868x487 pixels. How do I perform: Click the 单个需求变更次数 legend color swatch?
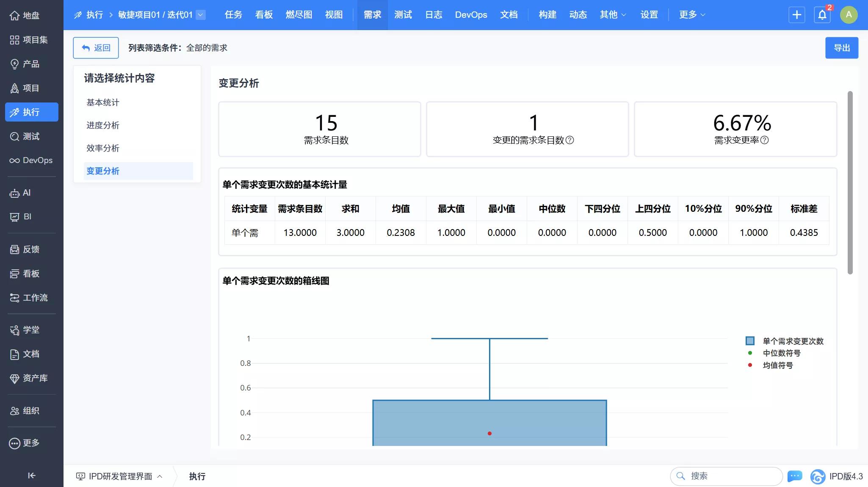750,340
